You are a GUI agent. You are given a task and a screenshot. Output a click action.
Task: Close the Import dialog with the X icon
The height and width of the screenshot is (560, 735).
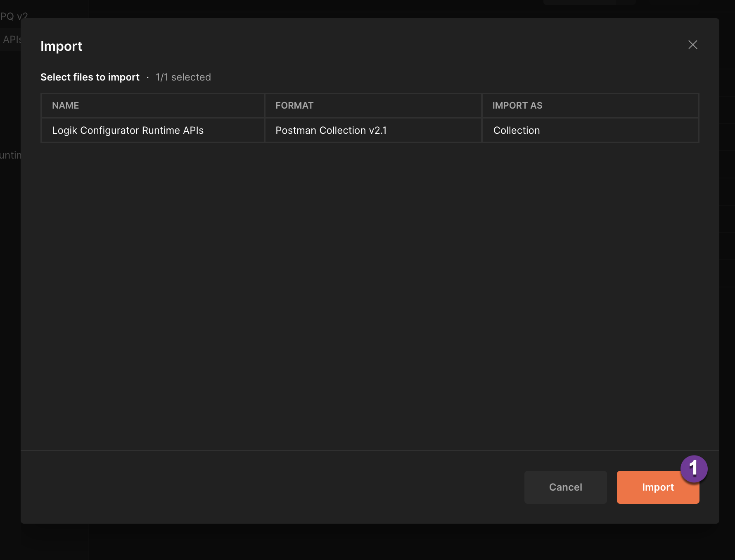click(x=693, y=45)
